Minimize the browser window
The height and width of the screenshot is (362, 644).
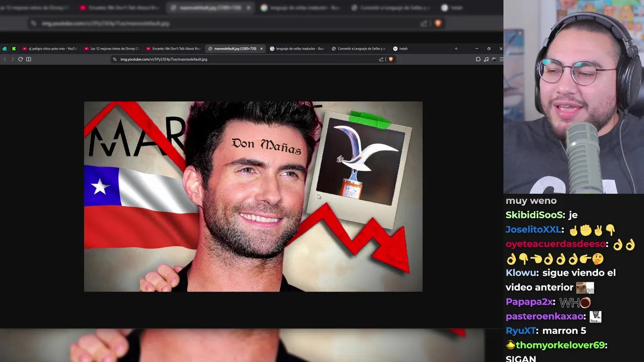click(476, 49)
